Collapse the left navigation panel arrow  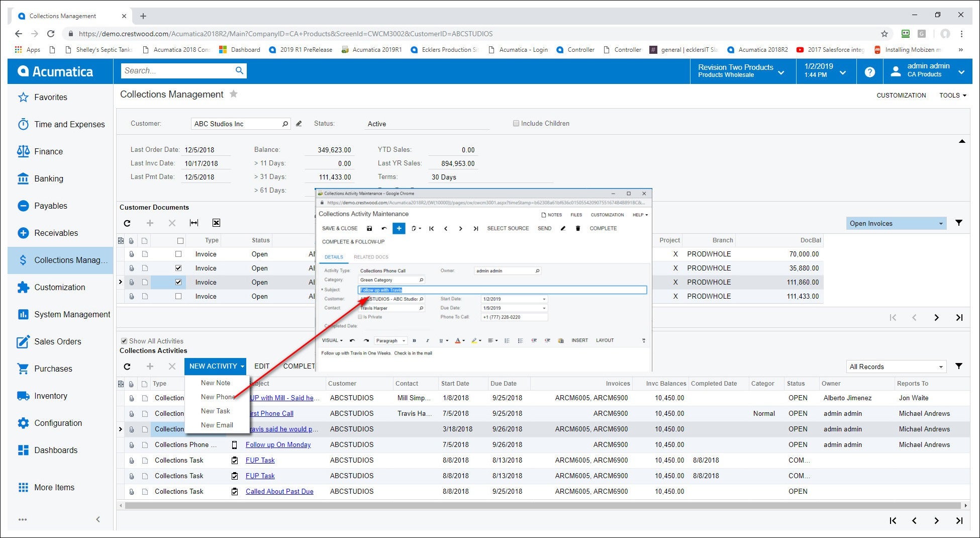98,519
